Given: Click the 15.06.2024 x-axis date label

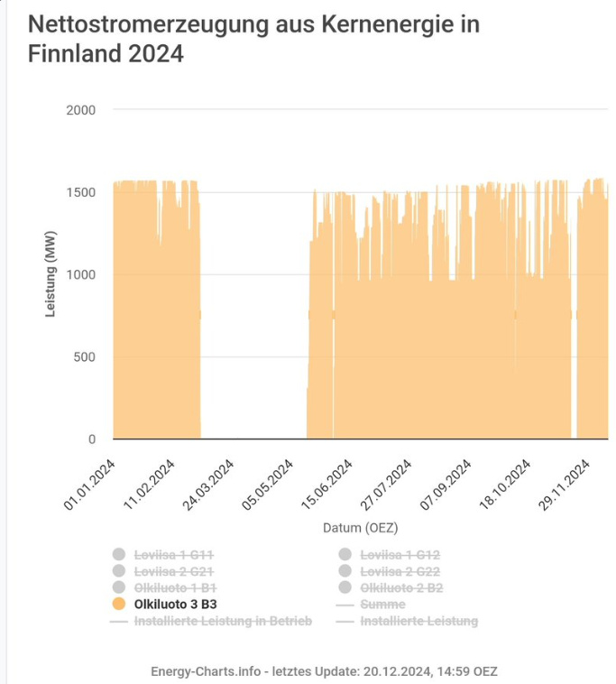Looking at the screenshot, I should pos(326,485).
